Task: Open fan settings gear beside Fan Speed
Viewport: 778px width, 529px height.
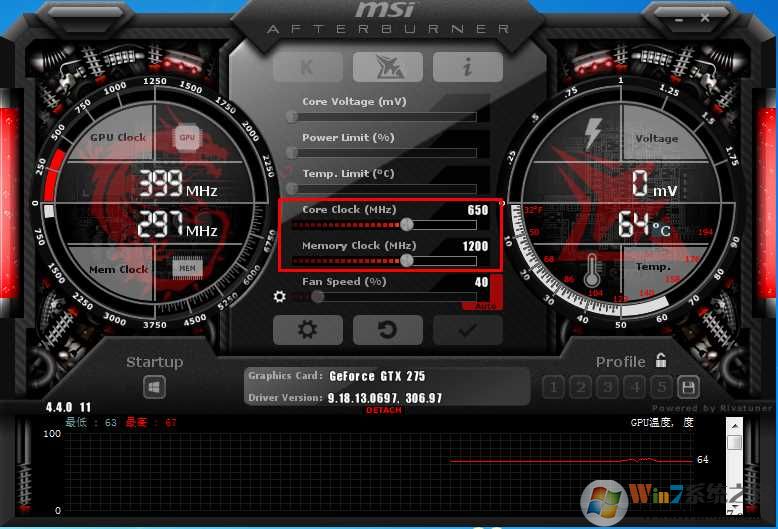Action: pyautogui.click(x=279, y=297)
